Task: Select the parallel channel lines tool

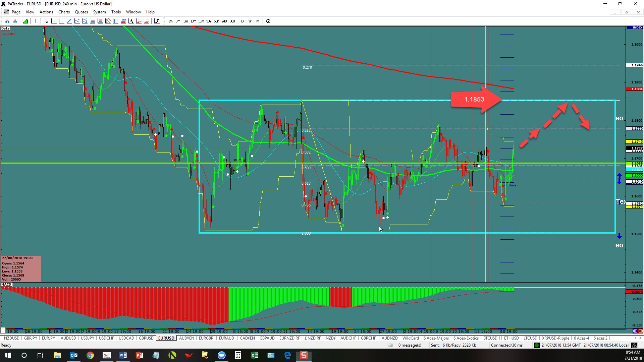Action: (x=77, y=21)
